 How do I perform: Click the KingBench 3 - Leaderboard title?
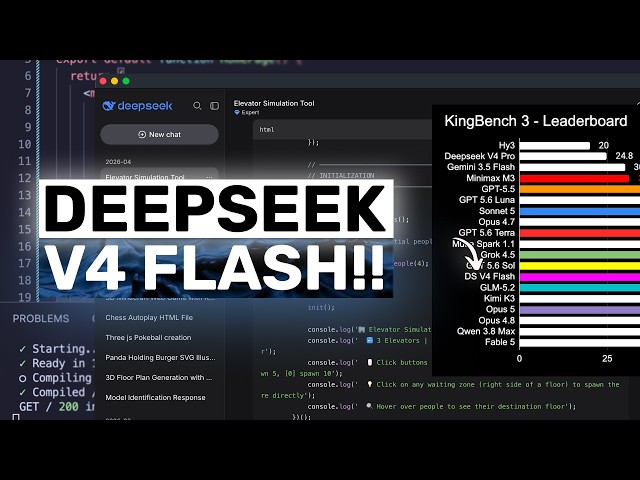click(536, 121)
